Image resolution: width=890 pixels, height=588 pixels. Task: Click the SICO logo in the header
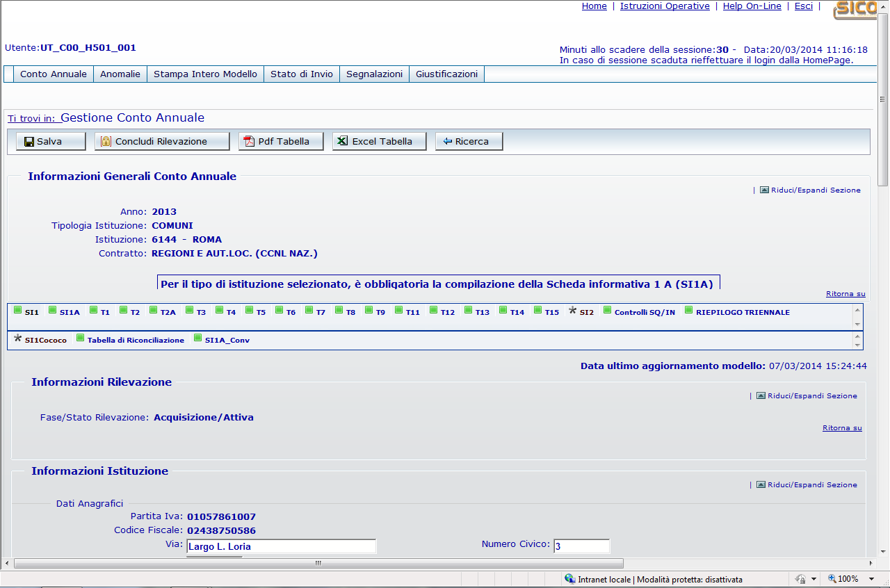coord(855,10)
